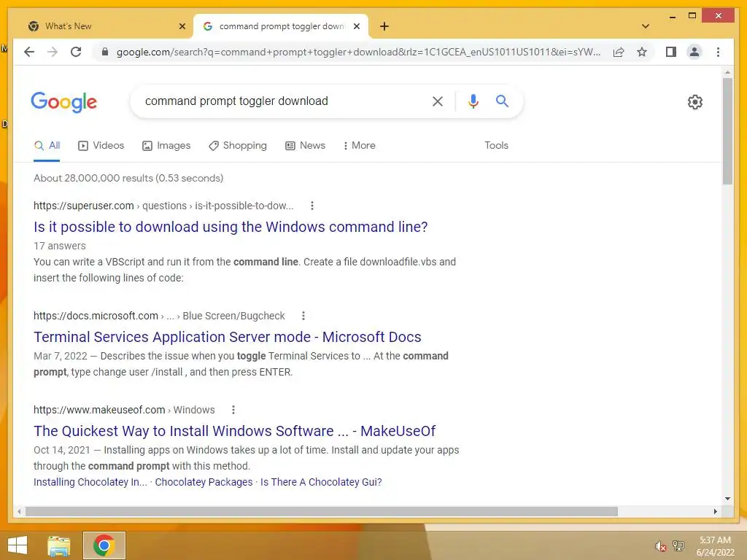Click the browser forward arrow
The width and height of the screenshot is (747, 560).
[x=53, y=52]
